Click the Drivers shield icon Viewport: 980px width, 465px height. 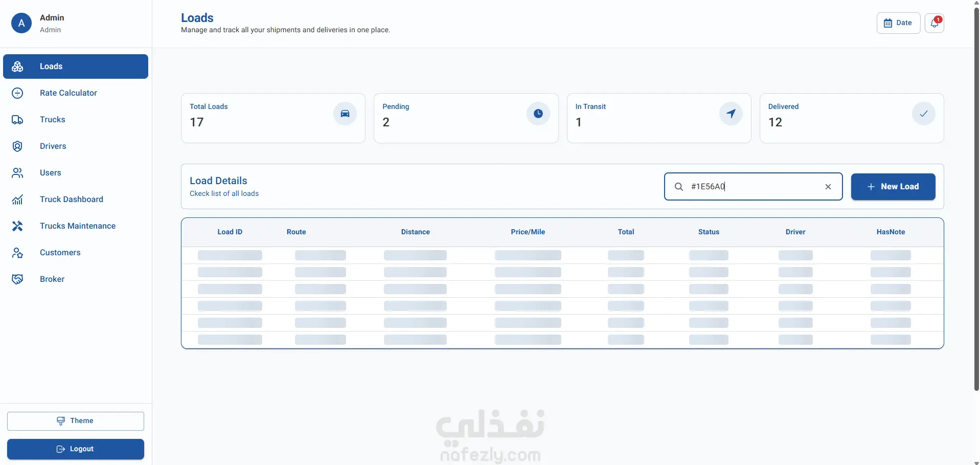(x=17, y=146)
